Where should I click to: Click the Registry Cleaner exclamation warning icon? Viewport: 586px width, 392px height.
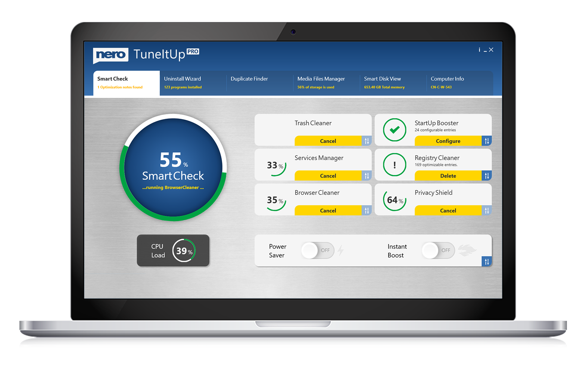395,165
